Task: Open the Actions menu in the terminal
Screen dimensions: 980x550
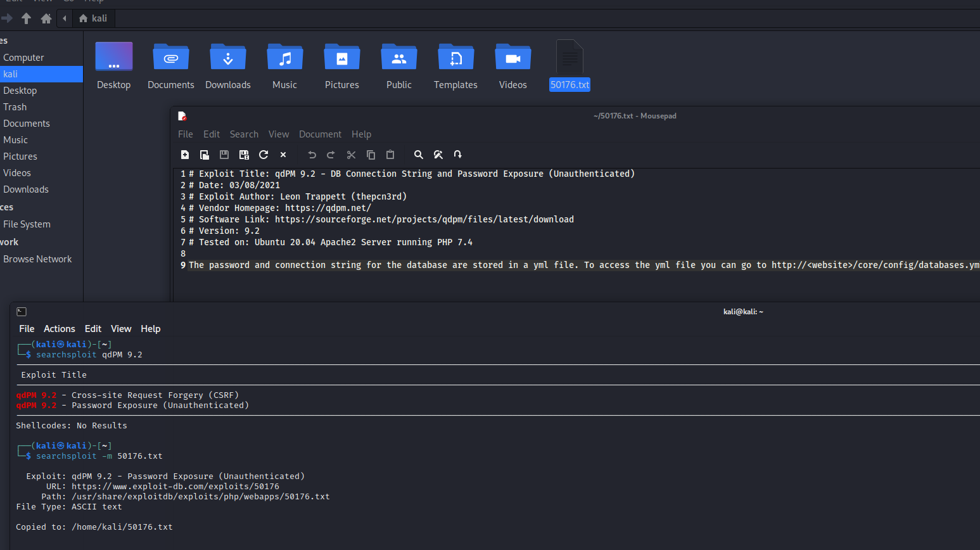Action: point(60,329)
